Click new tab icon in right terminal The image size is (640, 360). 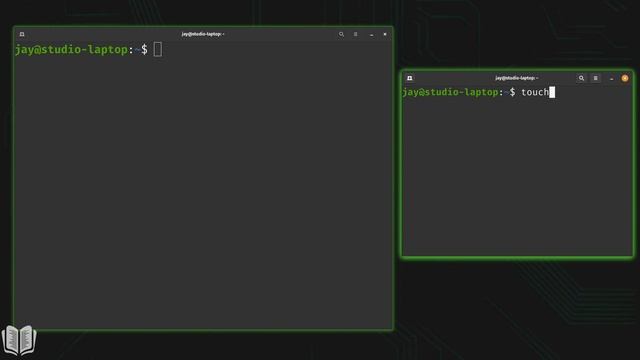pos(410,78)
